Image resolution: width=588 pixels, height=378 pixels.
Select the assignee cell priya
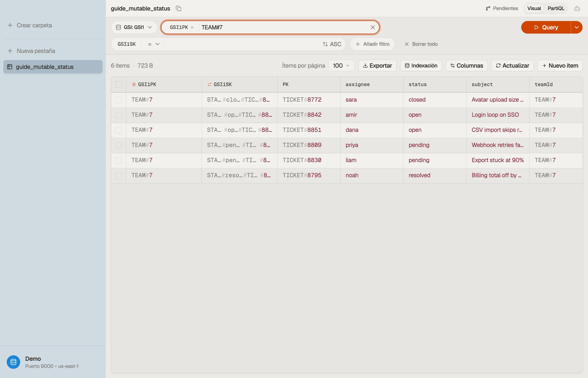point(372,145)
